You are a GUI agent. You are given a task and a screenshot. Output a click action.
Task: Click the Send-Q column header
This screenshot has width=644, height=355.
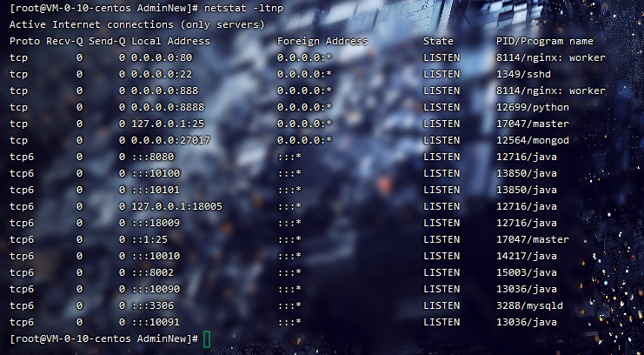pyautogui.click(x=106, y=41)
